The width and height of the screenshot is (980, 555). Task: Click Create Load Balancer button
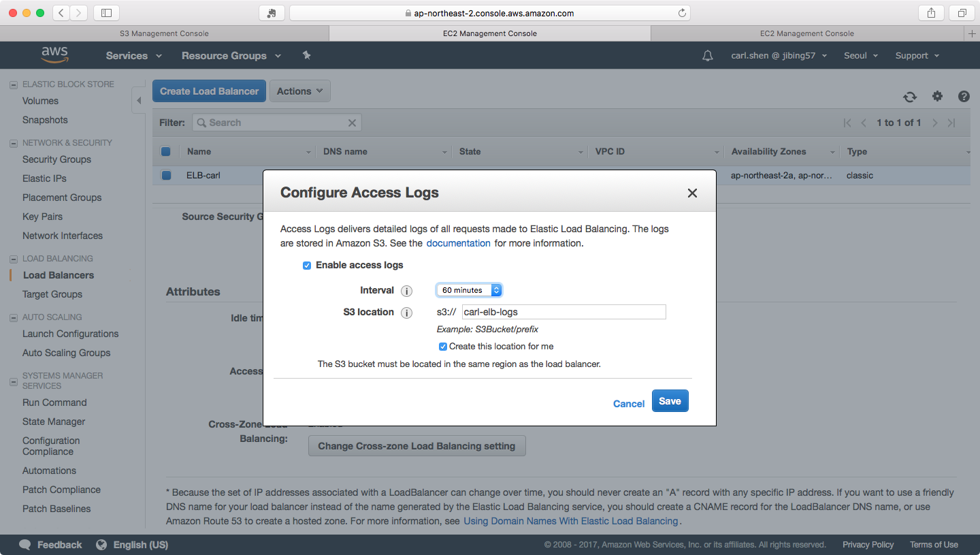[x=209, y=91]
